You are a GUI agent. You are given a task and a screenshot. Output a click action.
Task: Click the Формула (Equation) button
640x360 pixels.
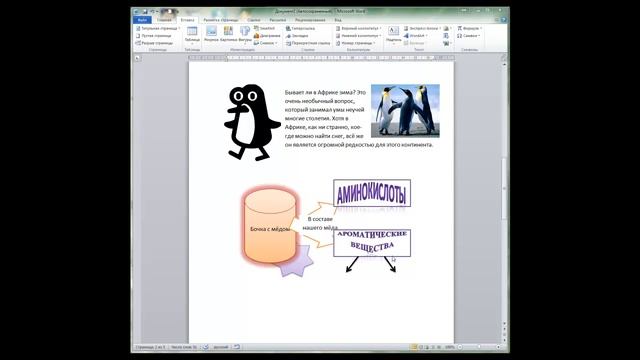pos(470,29)
